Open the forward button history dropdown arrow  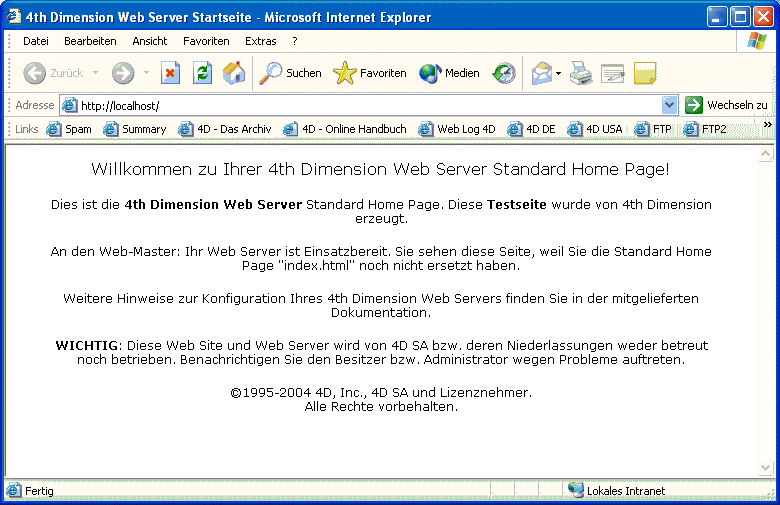[146, 73]
